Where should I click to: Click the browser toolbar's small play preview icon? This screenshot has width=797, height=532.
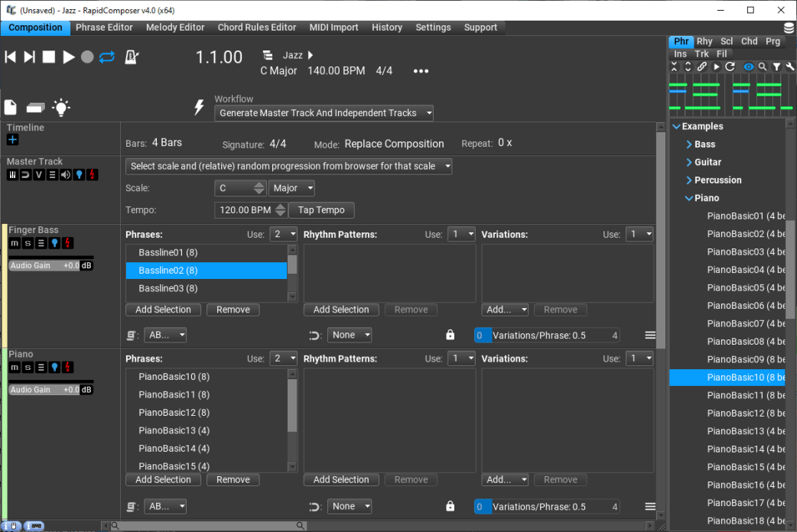tap(716, 66)
